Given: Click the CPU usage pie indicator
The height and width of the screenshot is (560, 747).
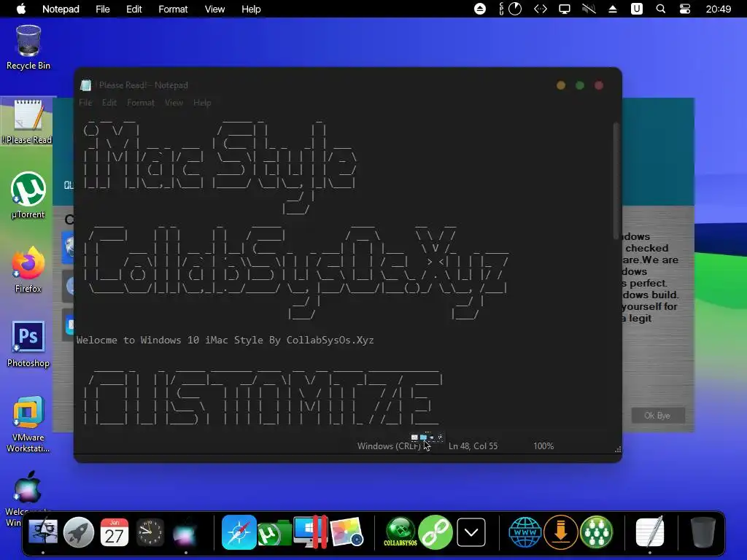Looking at the screenshot, I should [515, 9].
